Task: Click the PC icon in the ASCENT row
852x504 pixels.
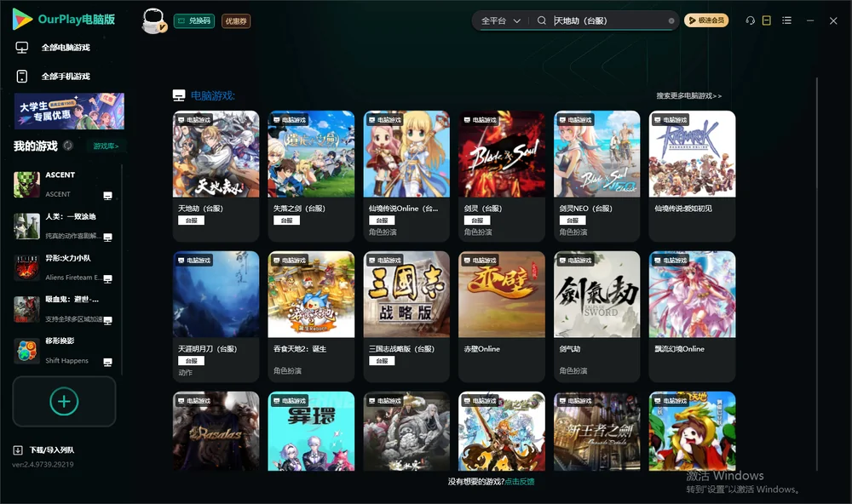Action: (107, 196)
